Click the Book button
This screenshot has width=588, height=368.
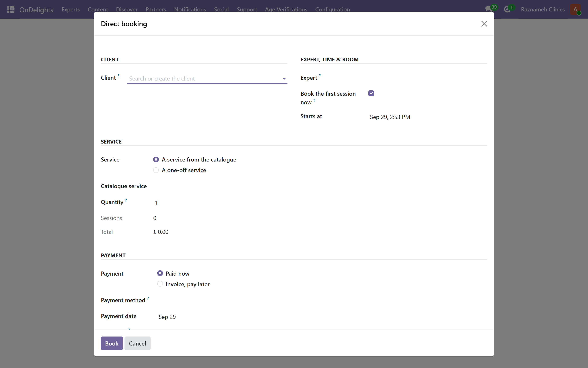(x=112, y=343)
